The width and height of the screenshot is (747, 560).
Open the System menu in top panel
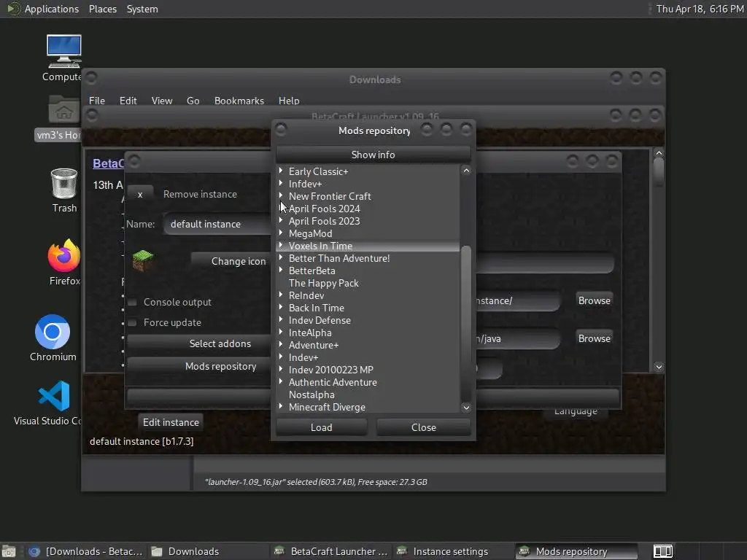(142, 9)
